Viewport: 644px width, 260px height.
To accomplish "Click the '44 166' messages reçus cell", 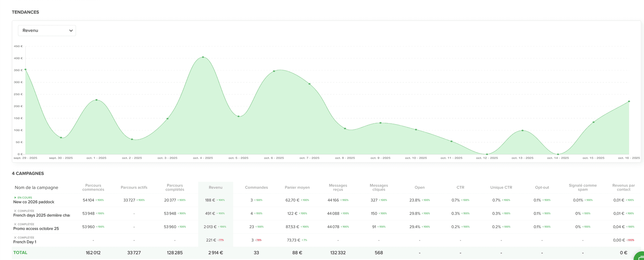I will click(333, 200).
